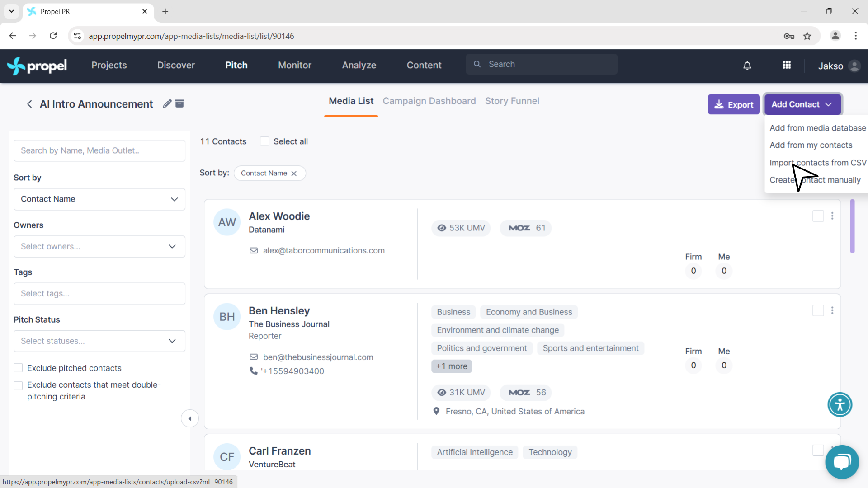Open the Content nav item
The height and width of the screenshot is (488, 868).
(x=424, y=66)
